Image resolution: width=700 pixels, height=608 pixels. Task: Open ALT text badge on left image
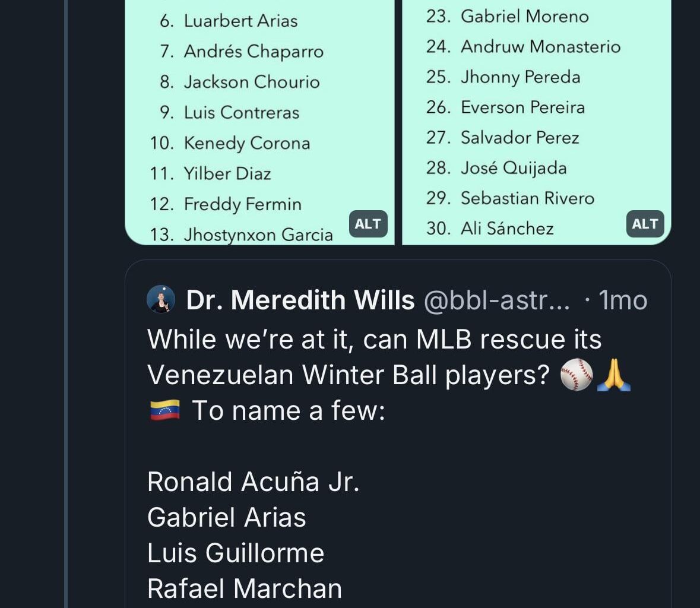click(x=368, y=224)
